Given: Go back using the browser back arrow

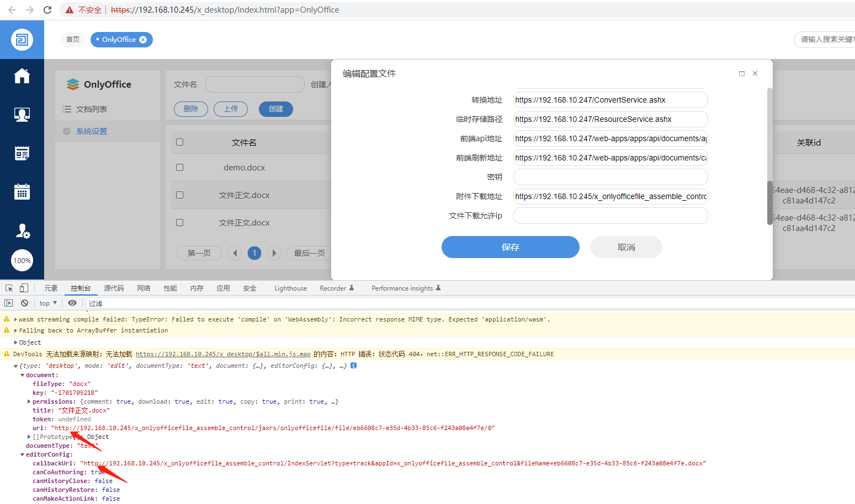Looking at the screenshot, I should click(x=12, y=10).
